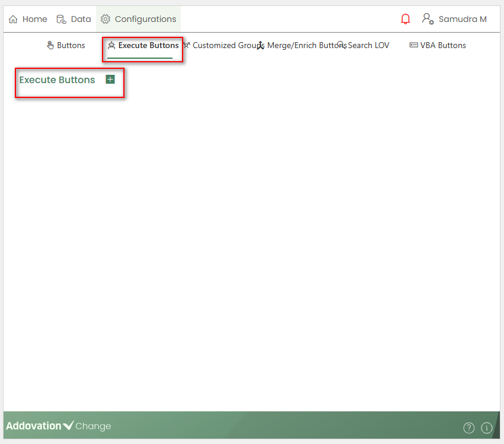Image resolution: width=504 pixels, height=444 pixels.
Task: Click the Configurations gear icon
Action: 106,19
